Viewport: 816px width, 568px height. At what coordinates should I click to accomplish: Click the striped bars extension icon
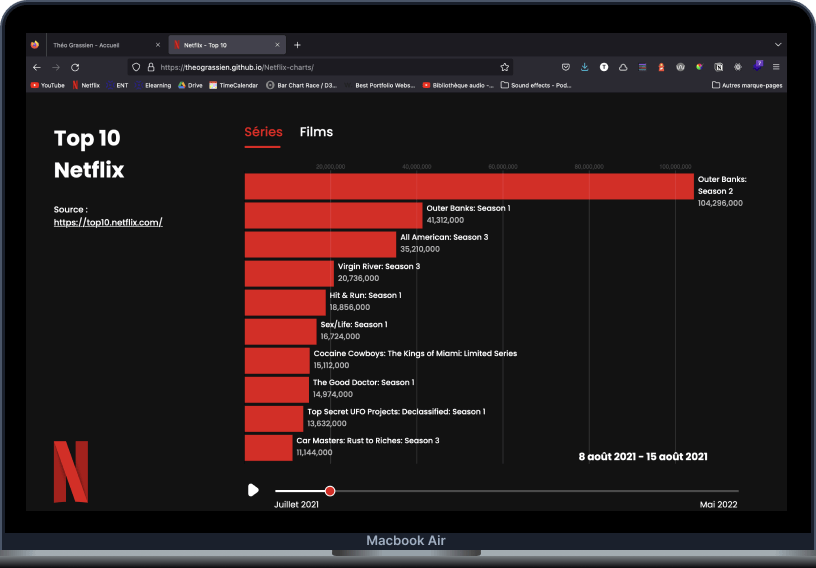click(x=642, y=67)
